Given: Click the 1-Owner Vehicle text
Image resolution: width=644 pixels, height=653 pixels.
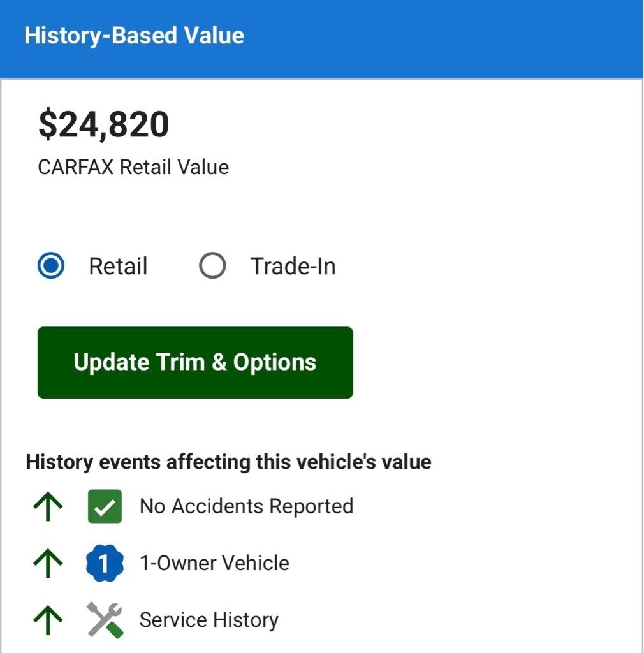Looking at the screenshot, I should tap(214, 563).
